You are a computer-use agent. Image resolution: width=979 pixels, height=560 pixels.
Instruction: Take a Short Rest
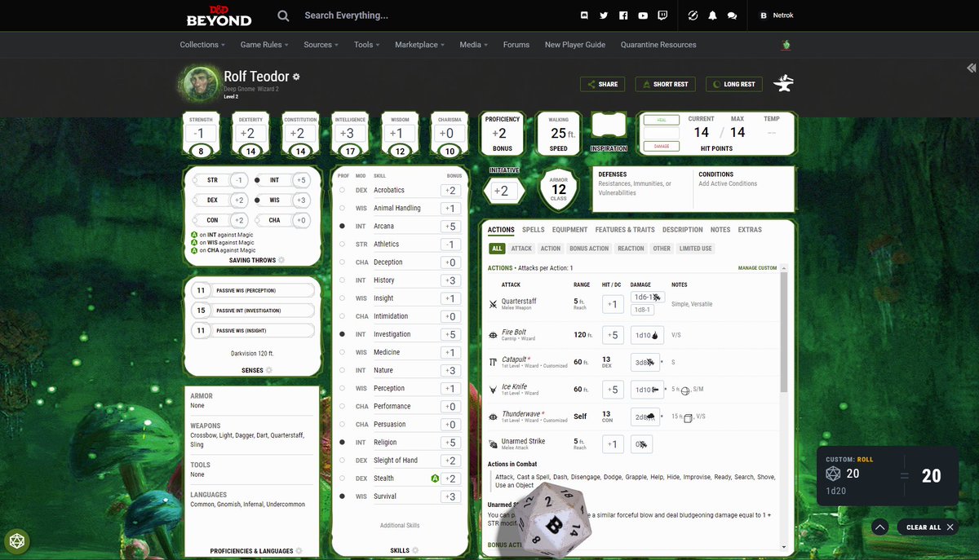665,84
